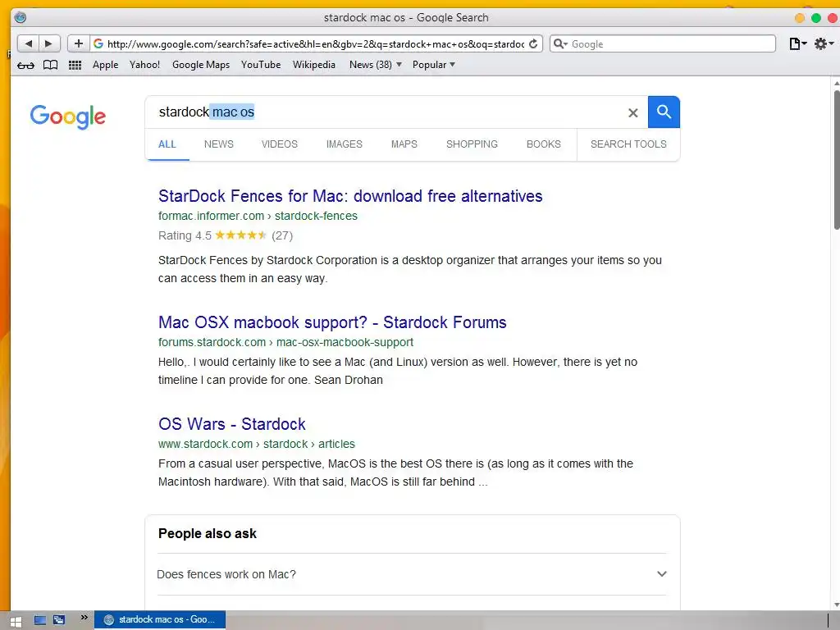Click the 'People also ask' heading
This screenshot has height=630, width=840.
point(208,533)
